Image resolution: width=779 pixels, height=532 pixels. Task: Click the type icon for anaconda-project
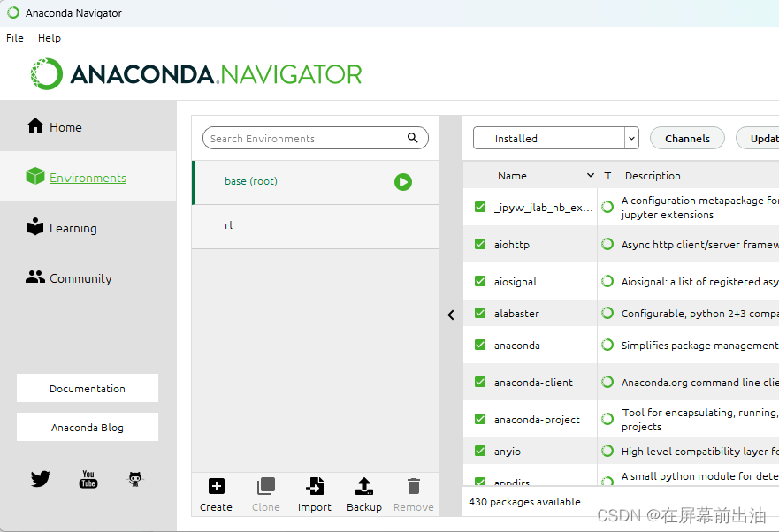click(x=607, y=419)
